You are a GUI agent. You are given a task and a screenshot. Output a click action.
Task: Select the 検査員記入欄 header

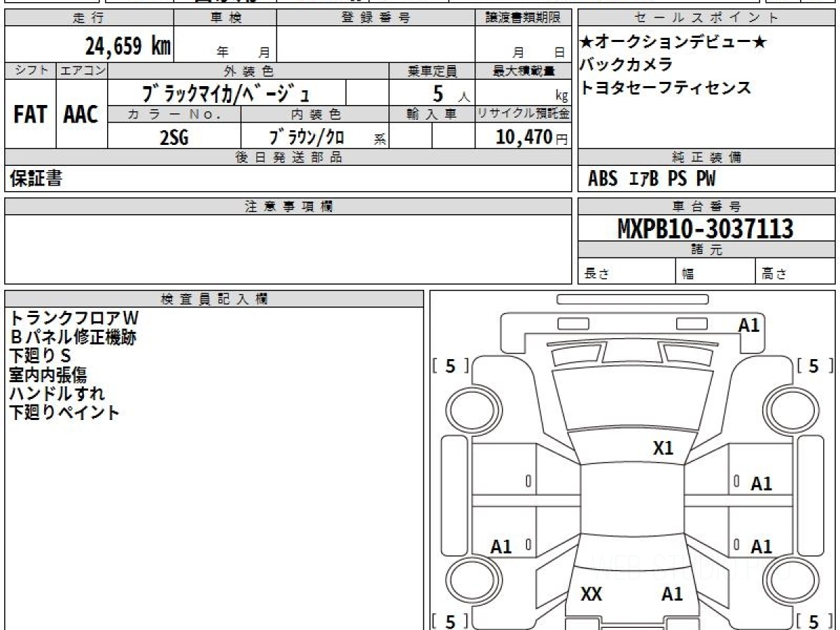(x=214, y=299)
